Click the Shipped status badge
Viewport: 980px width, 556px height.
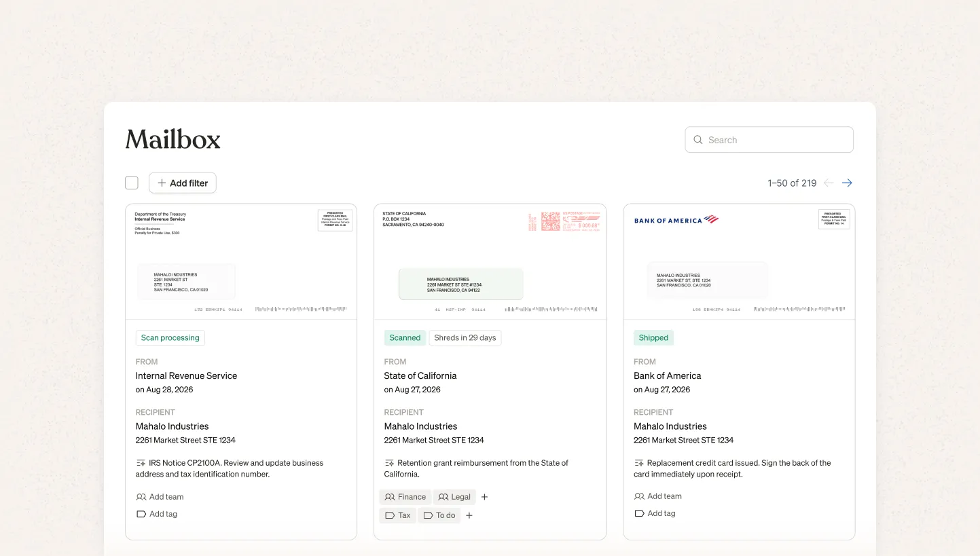click(654, 337)
